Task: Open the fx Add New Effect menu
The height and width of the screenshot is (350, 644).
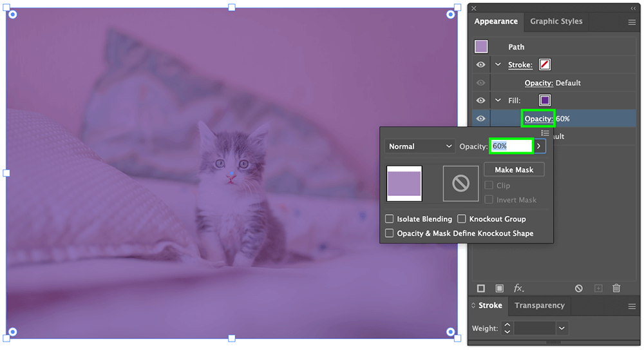Action: 518,288
